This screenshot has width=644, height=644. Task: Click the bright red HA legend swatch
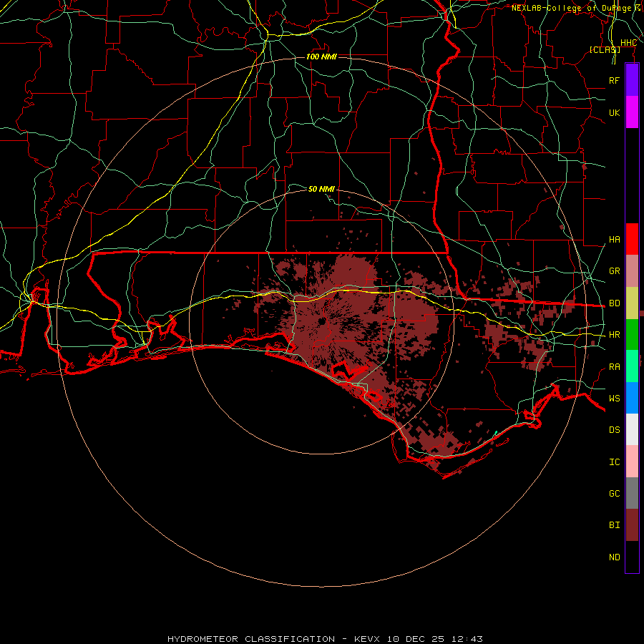point(632,239)
